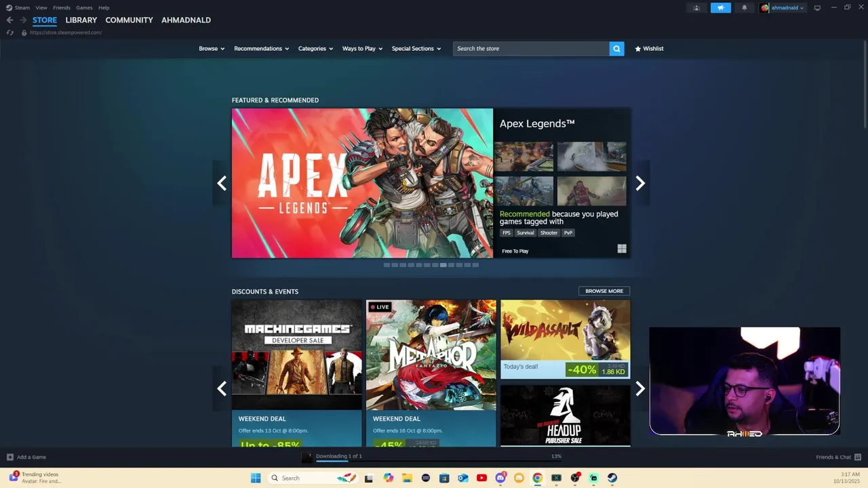Open the Friends menu
This screenshot has height=488, width=868.
[x=62, y=7]
